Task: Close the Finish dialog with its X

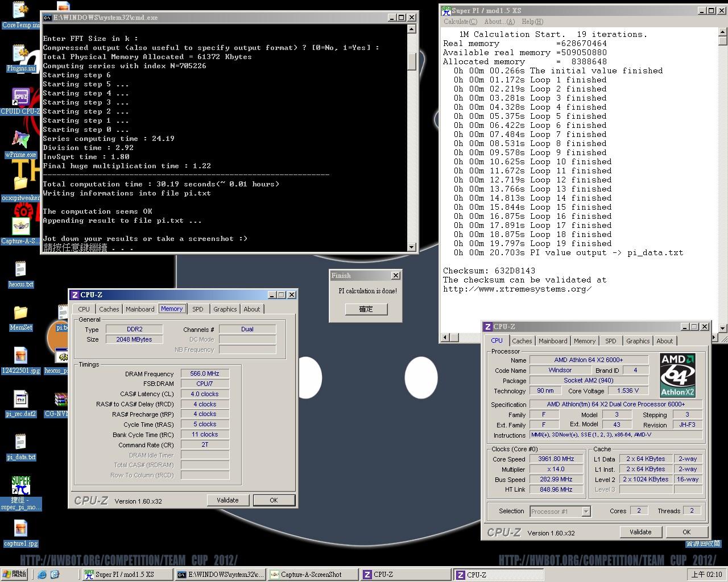Action: click(x=396, y=276)
